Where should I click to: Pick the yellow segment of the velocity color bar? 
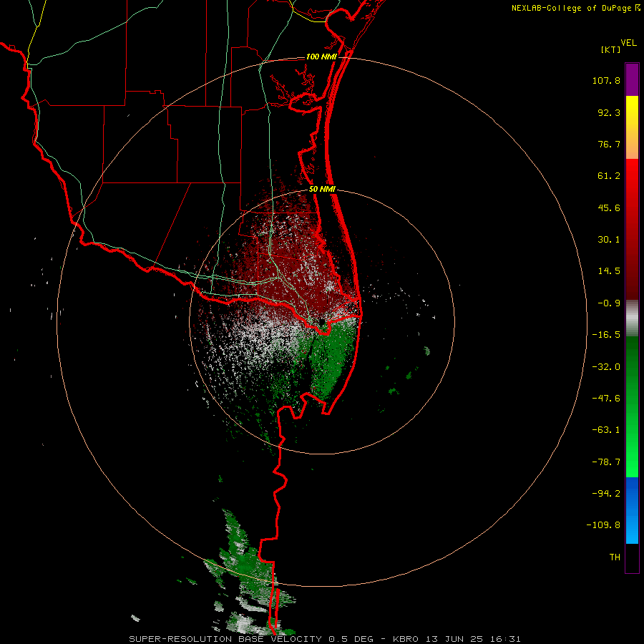point(632,112)
